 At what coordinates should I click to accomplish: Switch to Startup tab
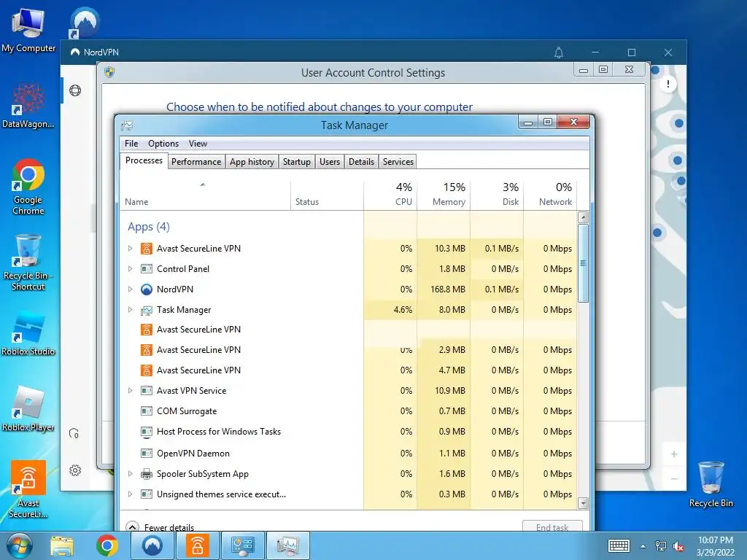[x=297, y=162]
